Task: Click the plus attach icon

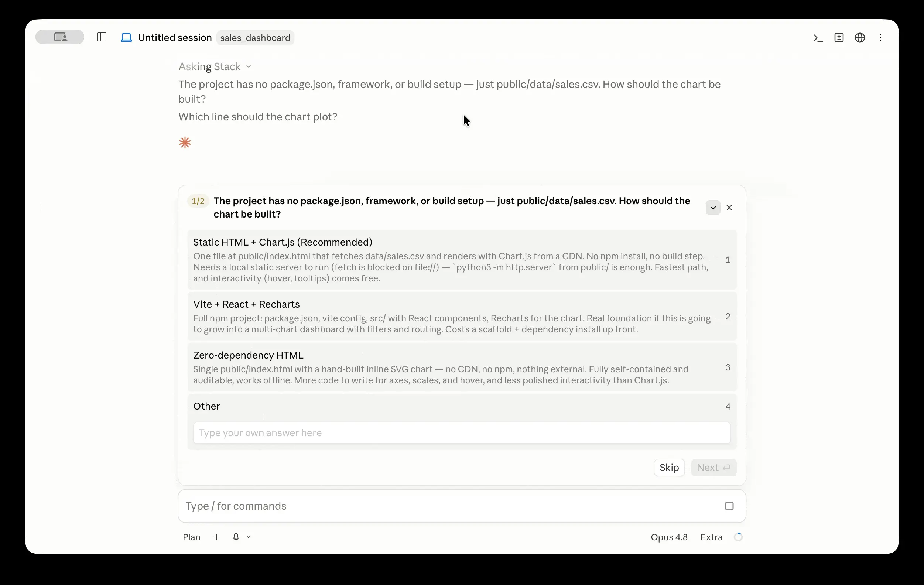Action: pyautogui.click(x=217, y=537)
